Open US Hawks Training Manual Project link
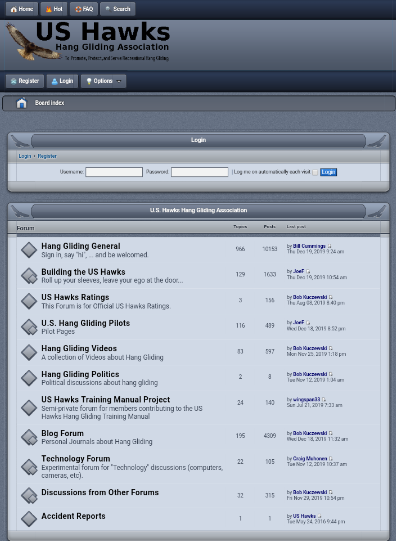This screenshot has width=396, height=541. pos(106,400)
